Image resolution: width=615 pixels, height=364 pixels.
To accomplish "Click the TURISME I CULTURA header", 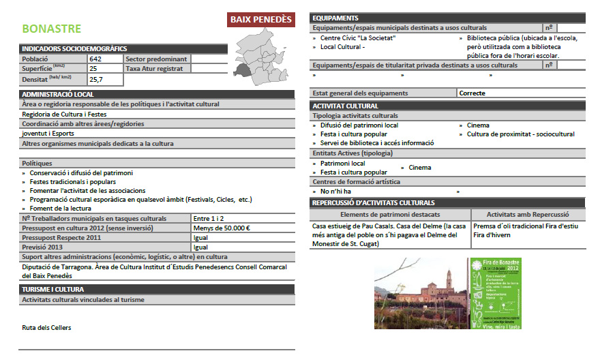I will 157,290.
